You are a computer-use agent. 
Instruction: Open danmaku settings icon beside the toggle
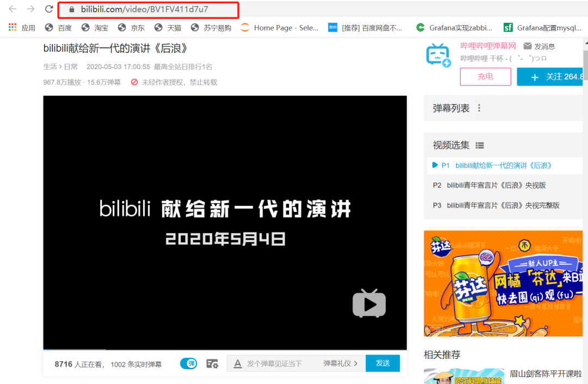click(x=212, y=363)
